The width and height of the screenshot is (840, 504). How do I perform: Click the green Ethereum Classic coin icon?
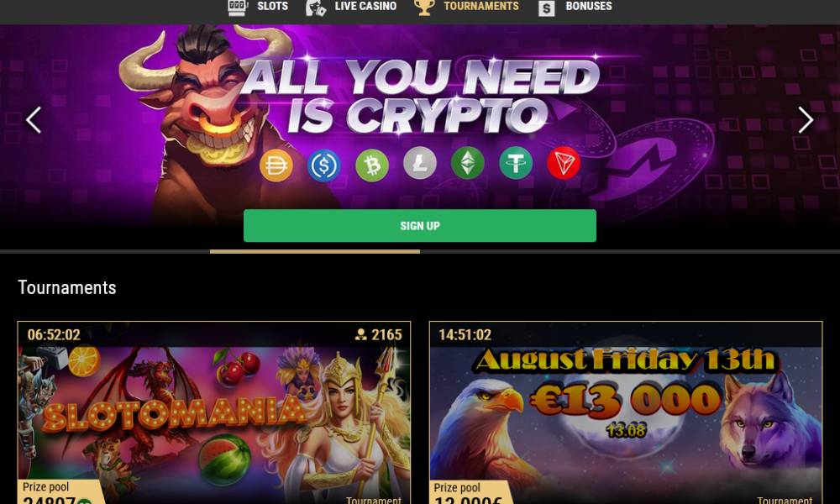point(468,163)
